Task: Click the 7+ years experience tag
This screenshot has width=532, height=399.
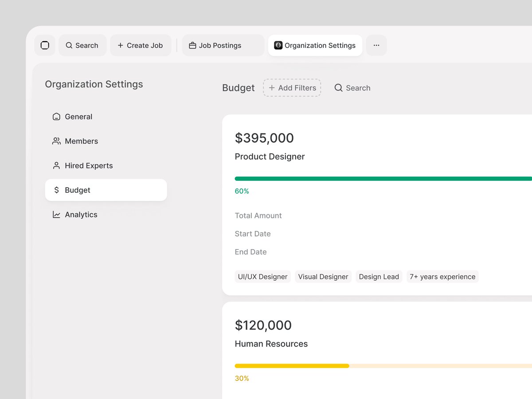Action: point(442,277)
